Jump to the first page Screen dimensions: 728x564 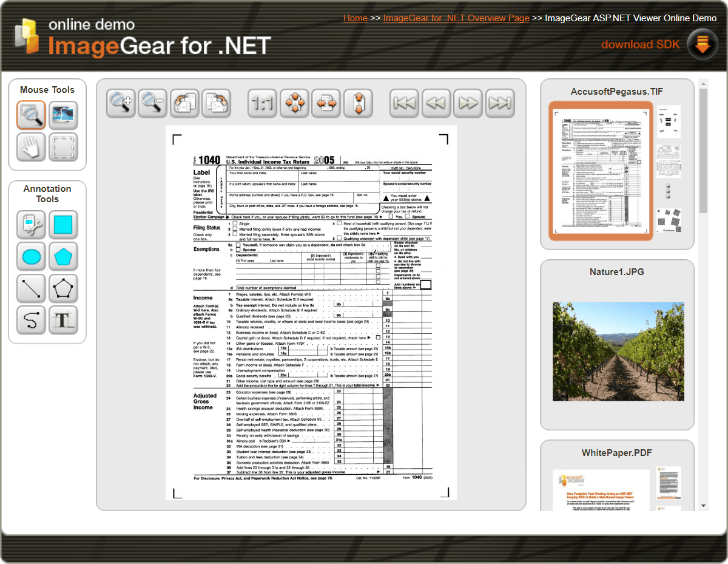tap(404, 103)
